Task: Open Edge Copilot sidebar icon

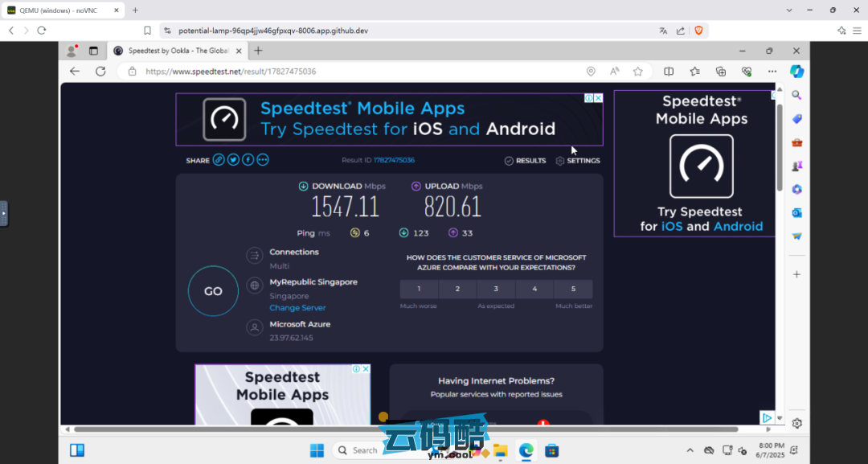Action: 796,72
